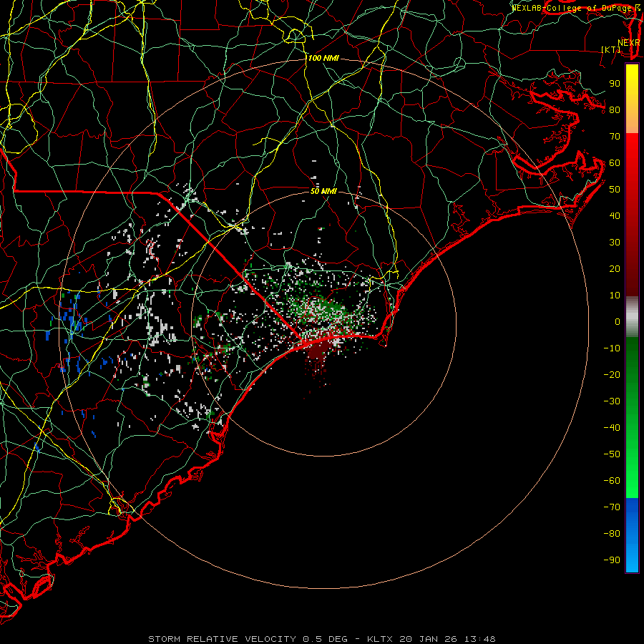Click the -30 value on the velocity scale
Screen dimensions: 644x644
click(x=612, y=401)
